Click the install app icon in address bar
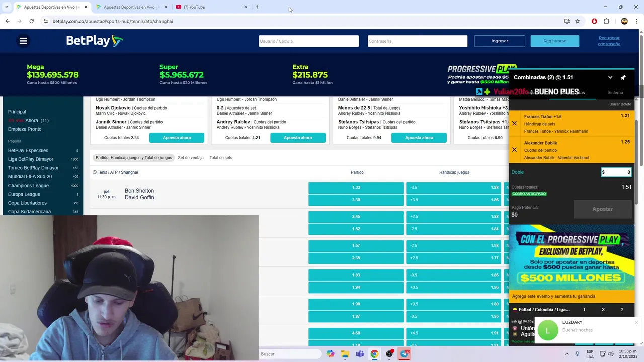Screen dimensions: 644x362 (567, 21)
